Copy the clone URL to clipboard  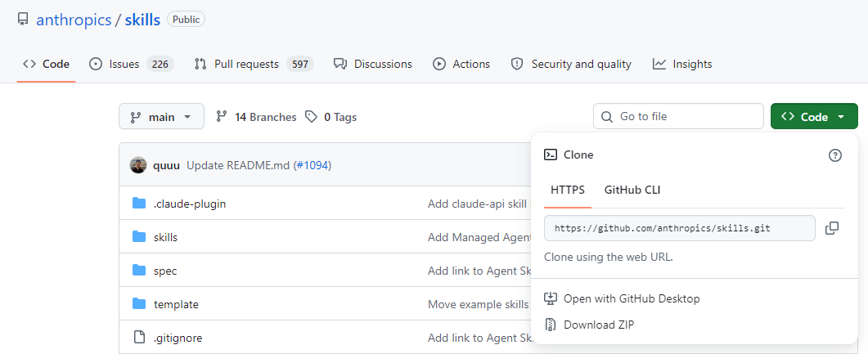coord(832,228)
